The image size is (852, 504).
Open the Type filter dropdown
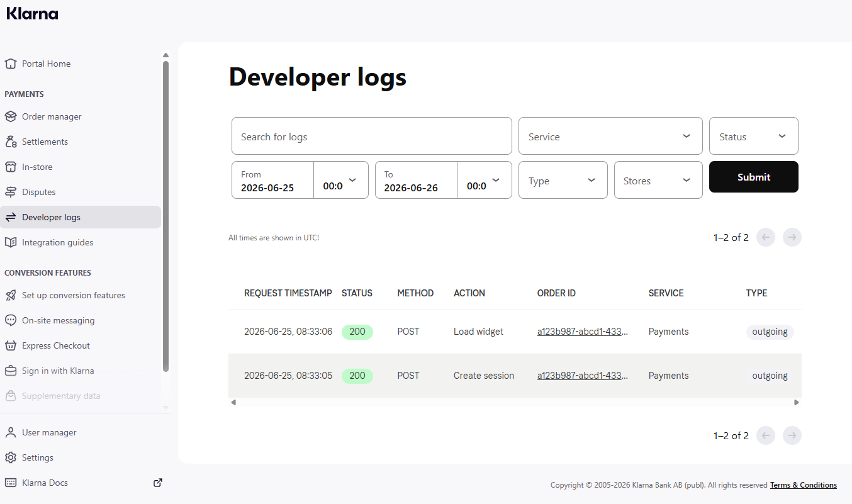coord(563,180)
